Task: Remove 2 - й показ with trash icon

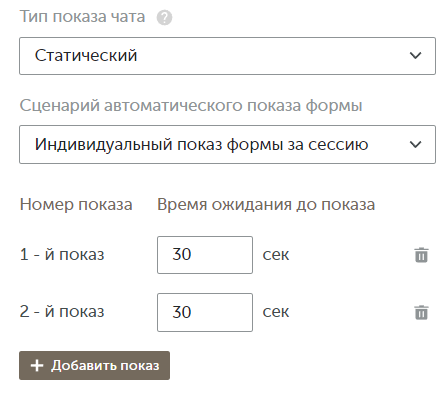Action: point(421,312)
